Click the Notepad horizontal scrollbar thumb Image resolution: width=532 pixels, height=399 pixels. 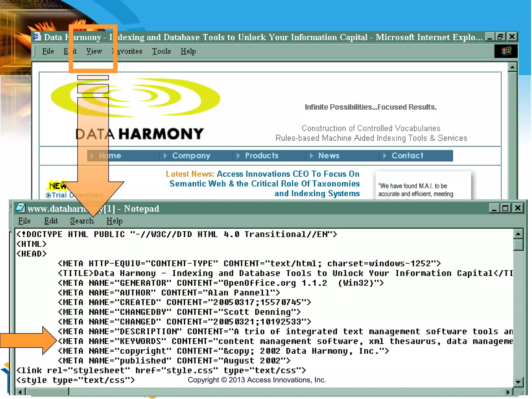pyautogui.click(x=48, y=391)
